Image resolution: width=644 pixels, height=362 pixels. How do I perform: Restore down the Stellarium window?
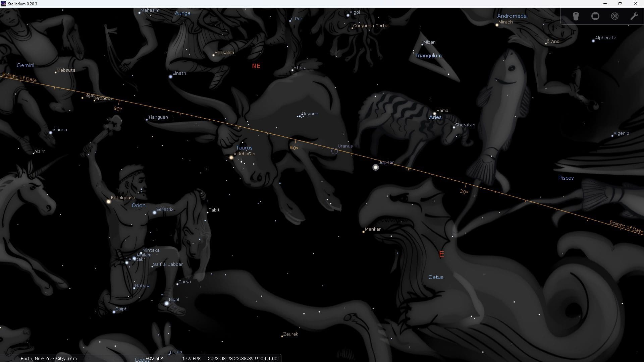pos(620,4)
